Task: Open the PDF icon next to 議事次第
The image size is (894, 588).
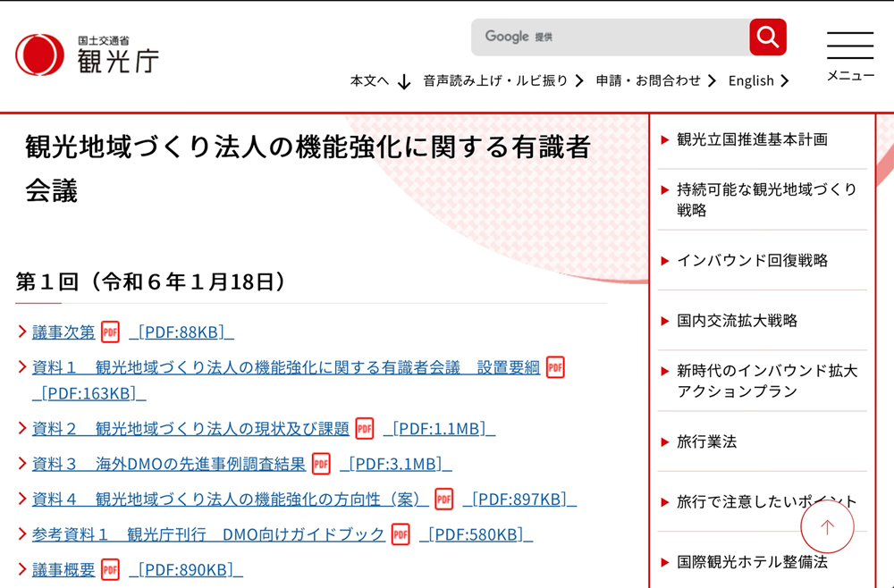Action: click(109, 332)
